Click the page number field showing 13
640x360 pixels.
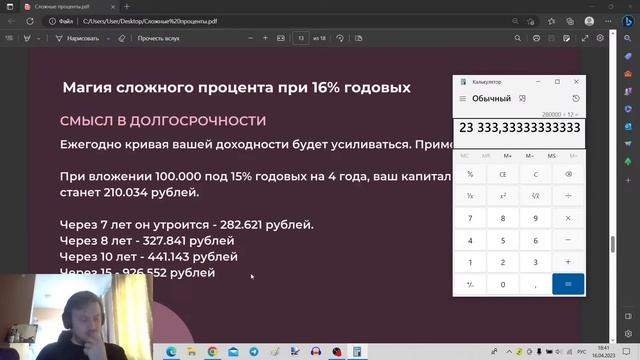[301, 38]
